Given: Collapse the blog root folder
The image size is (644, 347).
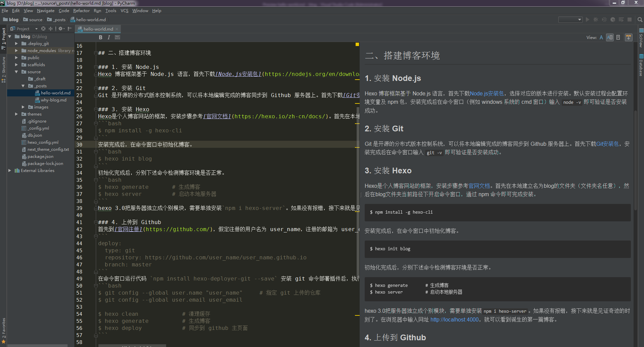Looking at the screenshot, I should pos(10,36).
